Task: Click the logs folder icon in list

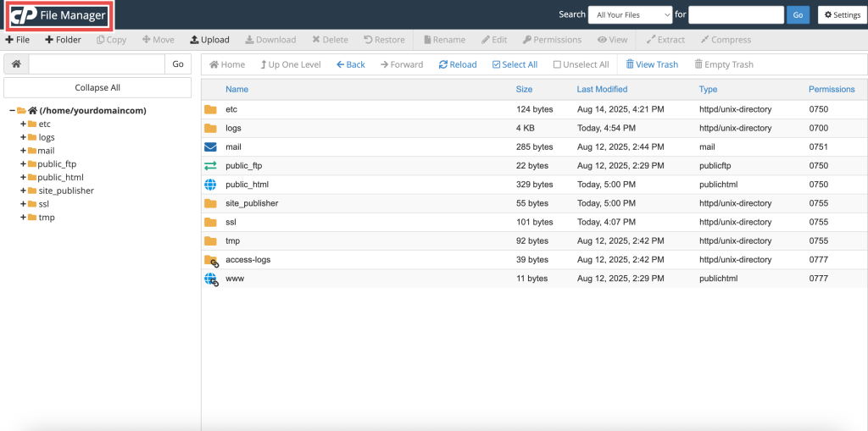Action: point(210,129)
